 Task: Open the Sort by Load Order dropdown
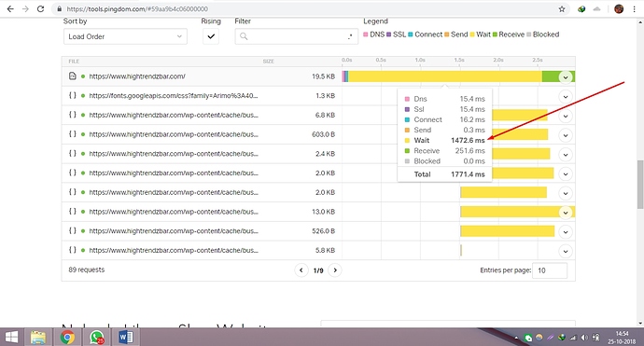point(125,36)
